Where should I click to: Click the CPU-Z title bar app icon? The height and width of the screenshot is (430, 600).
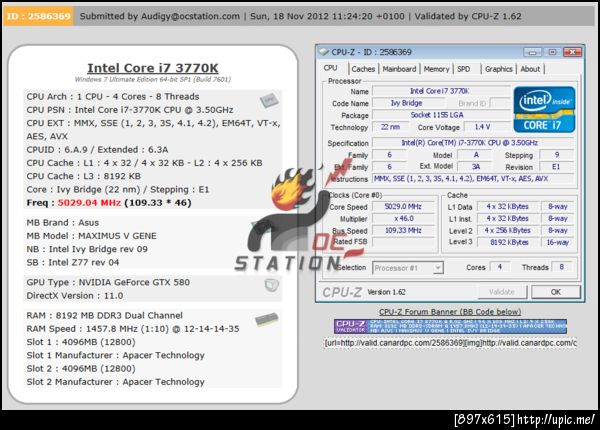[324, 52]
